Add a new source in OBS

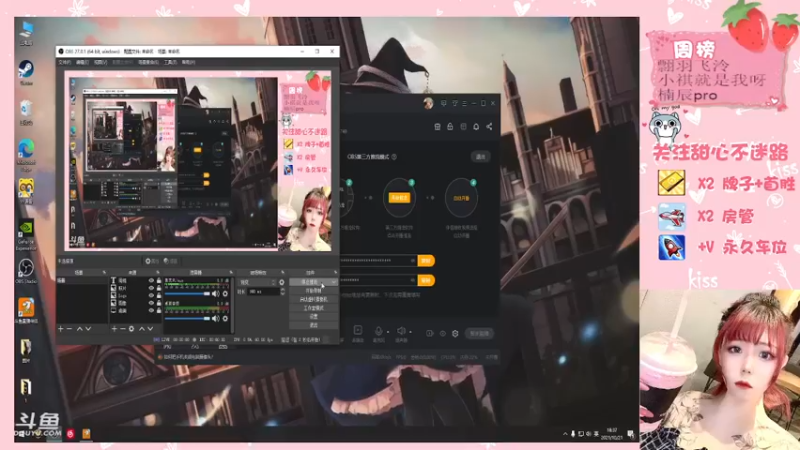coord(114,329)
